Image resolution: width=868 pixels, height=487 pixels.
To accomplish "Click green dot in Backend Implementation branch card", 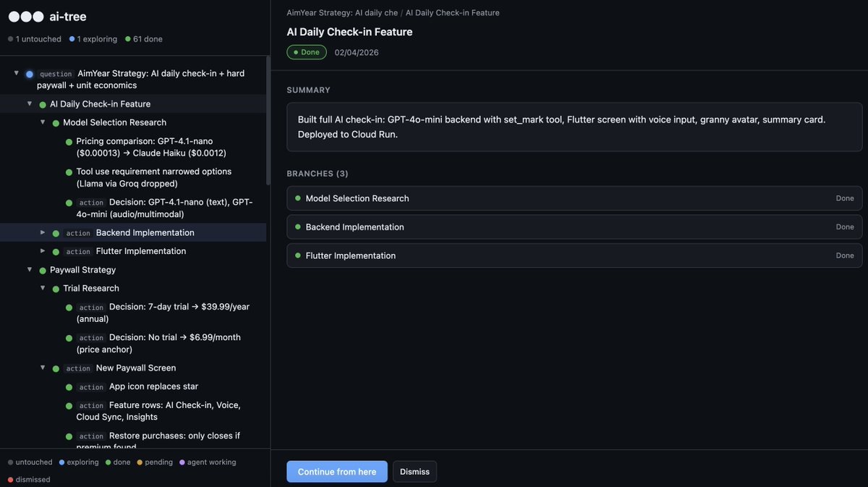I will pos(297,226).
